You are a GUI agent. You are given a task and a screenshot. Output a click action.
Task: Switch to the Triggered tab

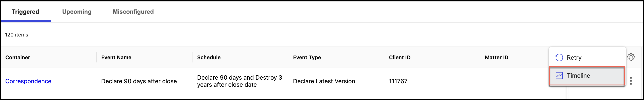click(25, 12)
